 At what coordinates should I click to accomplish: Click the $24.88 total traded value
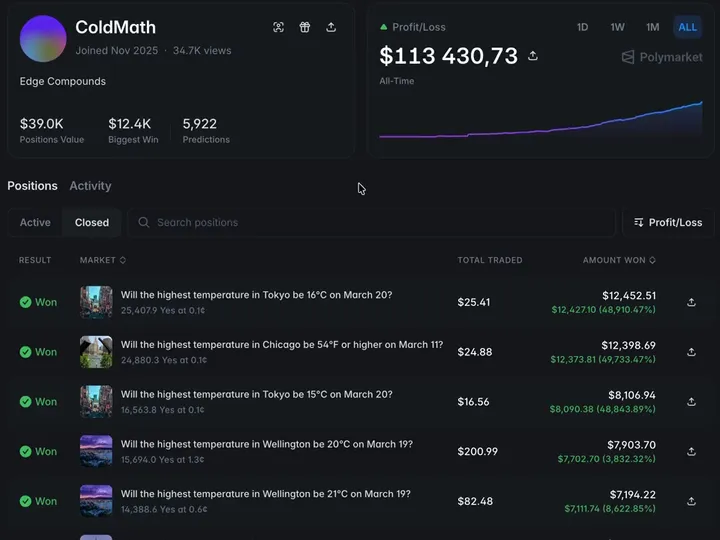point(474,352)
